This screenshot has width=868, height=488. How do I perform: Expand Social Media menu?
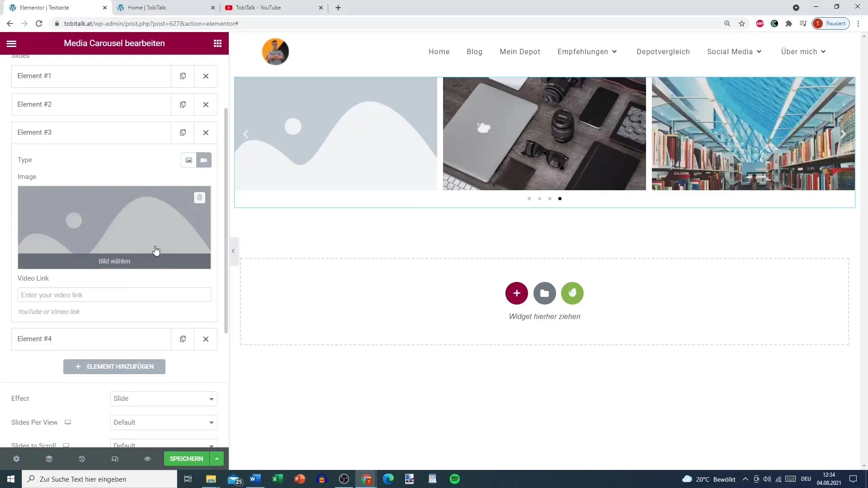(x=734, y=52)
